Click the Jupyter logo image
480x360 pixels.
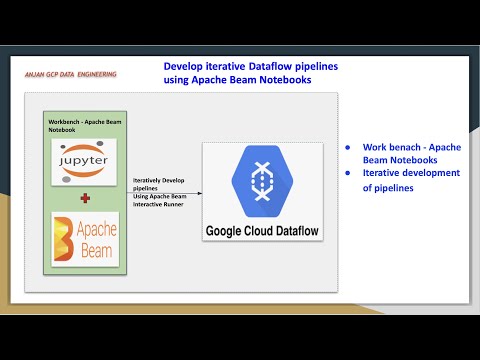tap(84, 162)
